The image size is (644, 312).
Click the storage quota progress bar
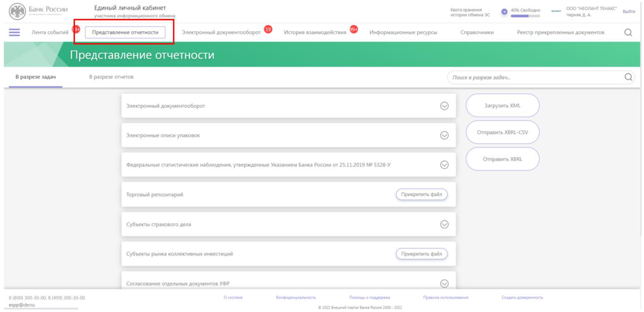pos(525,16)
